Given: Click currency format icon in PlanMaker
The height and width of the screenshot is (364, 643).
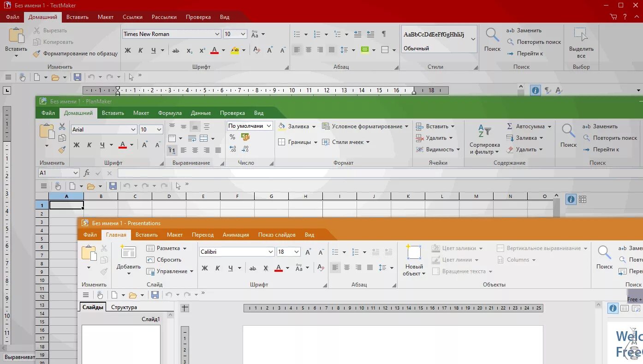Looking at the screenshot, I should pyautogui.click(x=245, y=137).
